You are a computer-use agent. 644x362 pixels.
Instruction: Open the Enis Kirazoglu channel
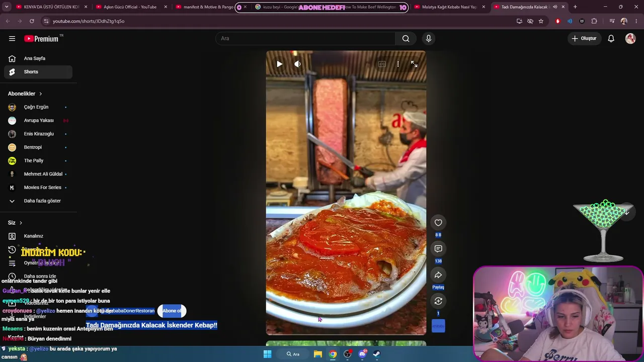38,134
